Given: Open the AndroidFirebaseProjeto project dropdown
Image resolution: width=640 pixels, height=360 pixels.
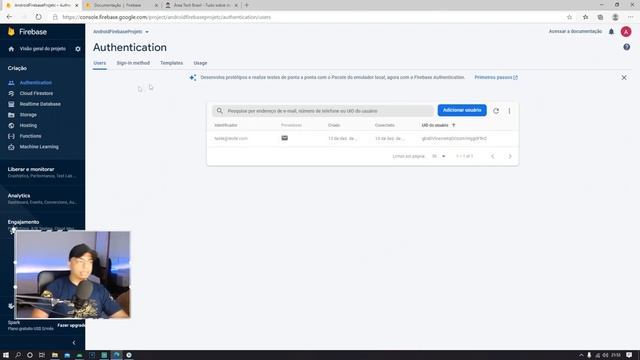Looking at the screenshot, I should (x=120, y=31).
